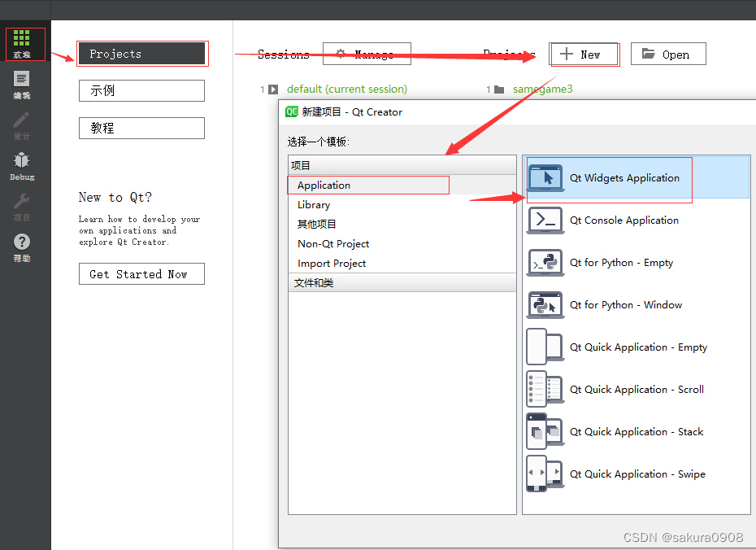Click Qt for Python Window icon
Image resolution: width=756 pixels, height=550 pixels.
[545, 305]
